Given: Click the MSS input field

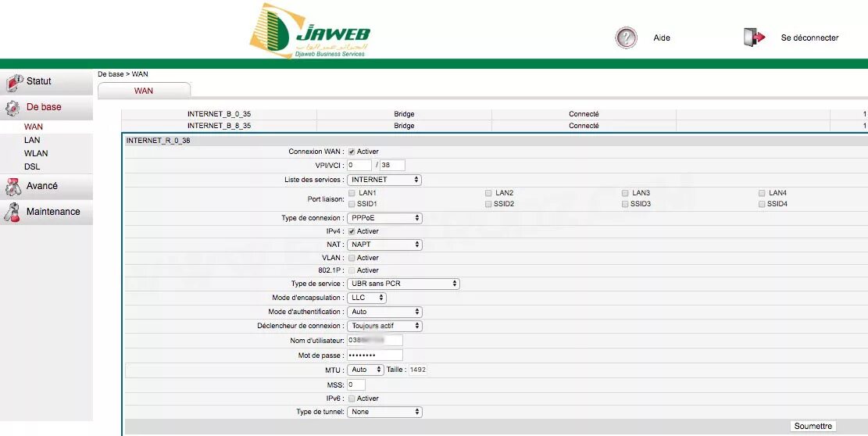Looking at the screenshot, I should 356,384.
